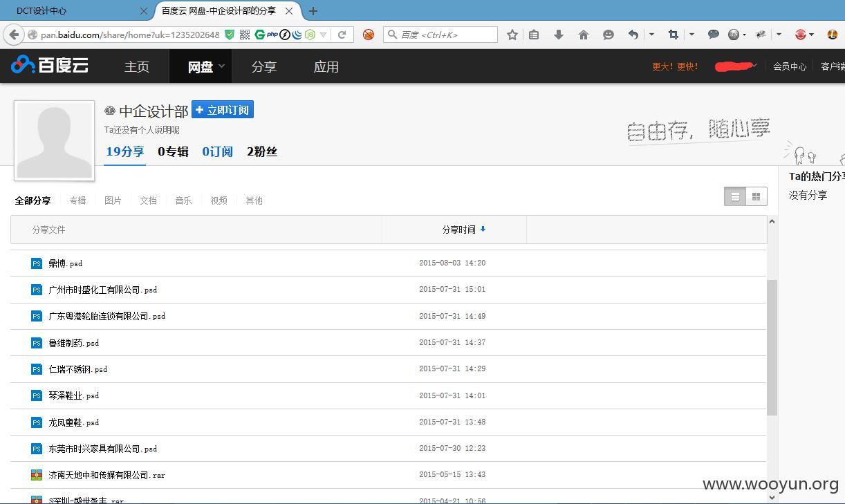This screenshot has height=504, width=845.
Task: Click the crop screenshot tool icon
Action: coord(673,35)
